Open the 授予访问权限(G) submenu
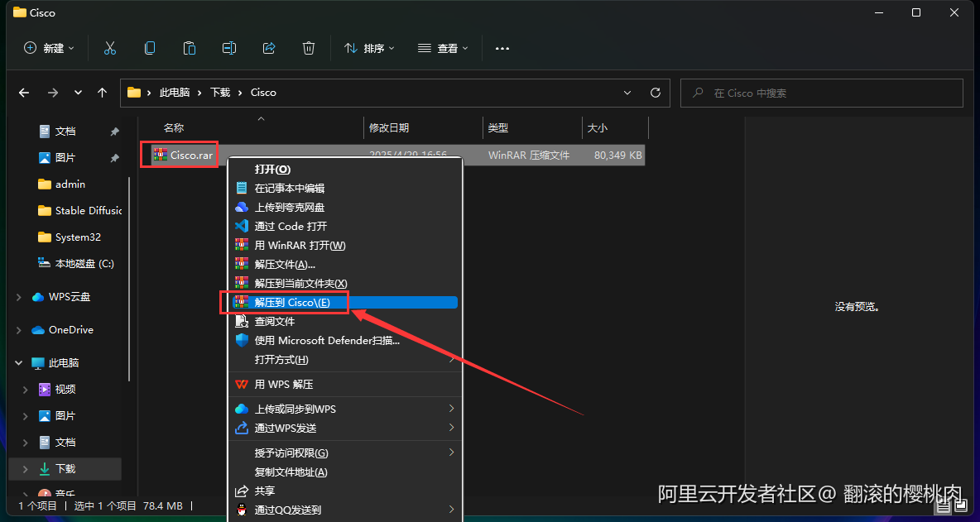This screenshot has height=522, width=980. [345, 453]
